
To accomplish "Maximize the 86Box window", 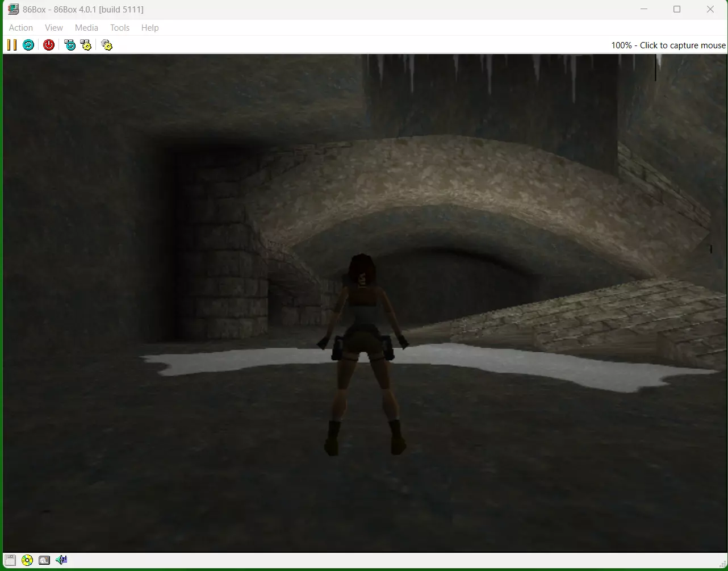I will coord(677,9).
